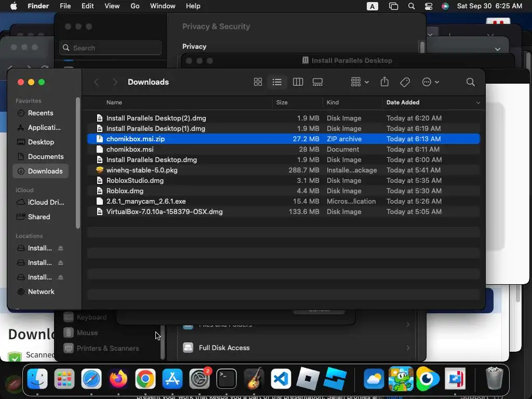Open the More Actions ellipsis menu
This screenshot has height=399, width=532.
(x=430, y=82)
